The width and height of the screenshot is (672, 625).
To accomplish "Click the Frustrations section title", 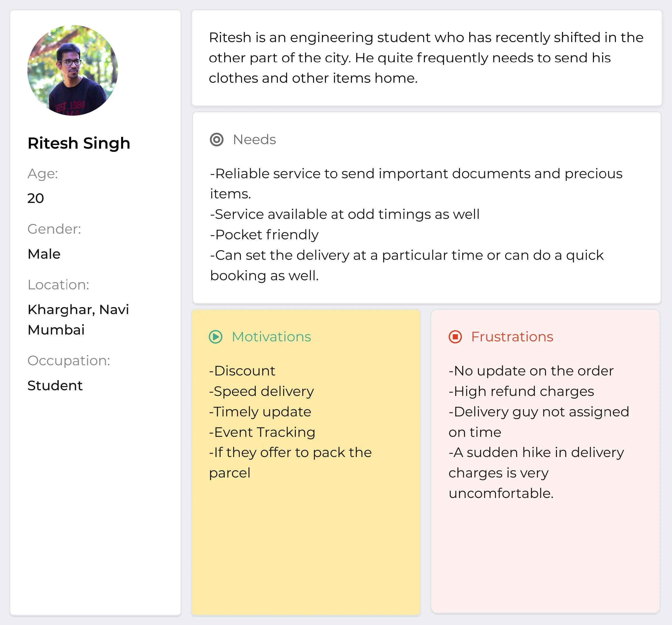I will tap(512, 337).
